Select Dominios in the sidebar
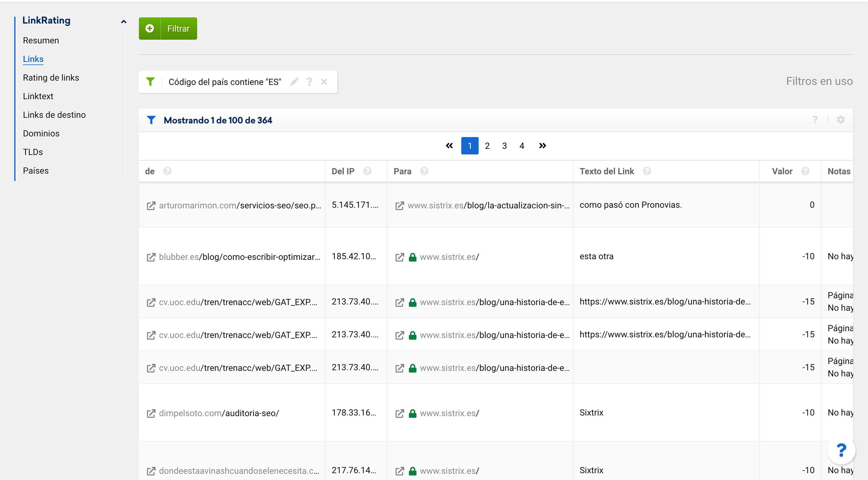The image size is (868, 480). click(41, 133)
